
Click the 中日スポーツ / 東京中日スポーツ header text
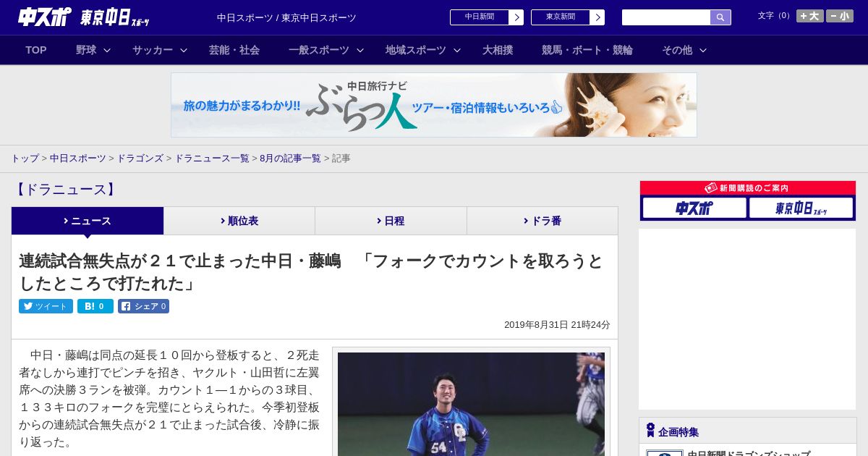coord(286,17)
